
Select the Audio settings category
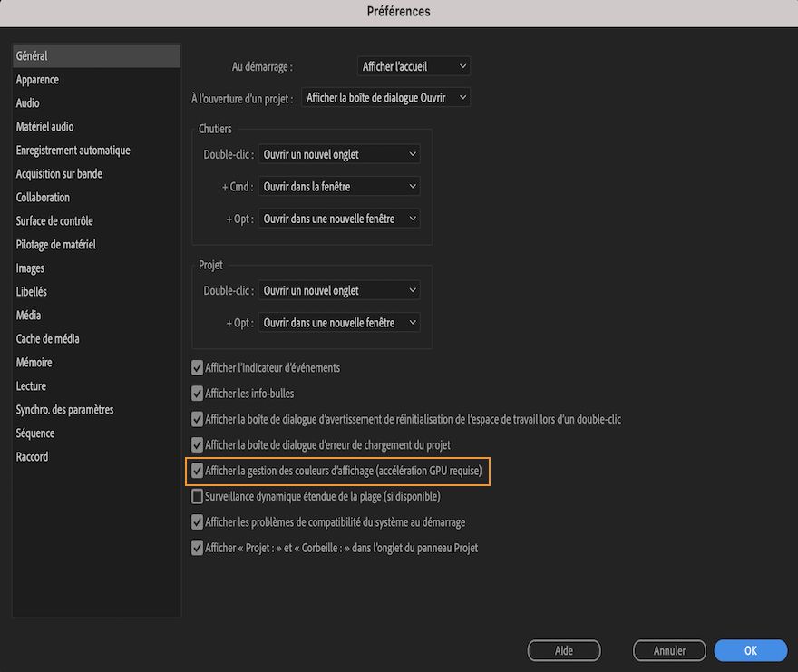[27, 102]
